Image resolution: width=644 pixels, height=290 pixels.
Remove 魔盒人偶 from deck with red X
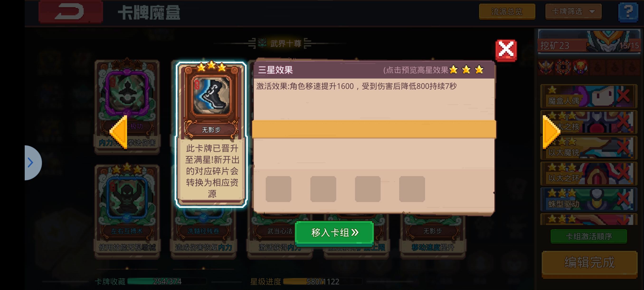tap(623, 96)
